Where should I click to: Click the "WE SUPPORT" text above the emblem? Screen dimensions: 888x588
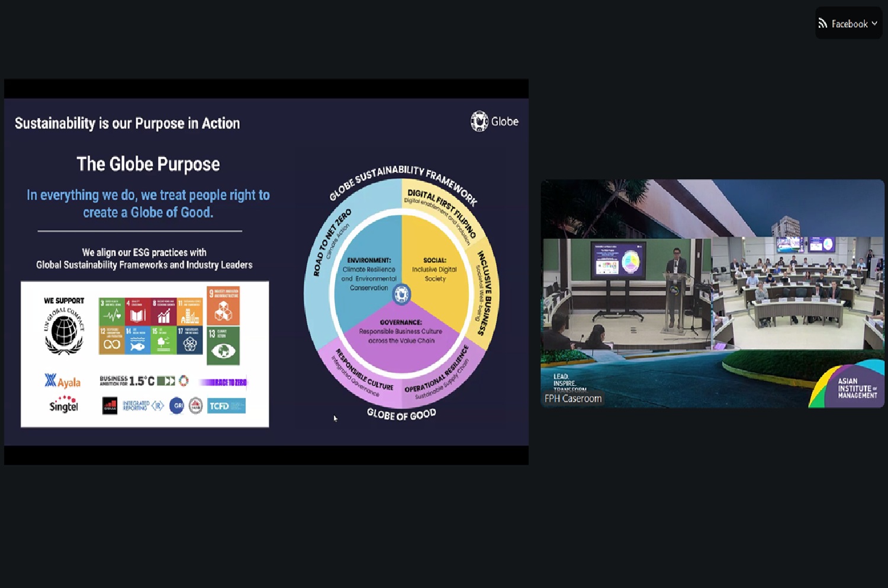pos(64,301)
